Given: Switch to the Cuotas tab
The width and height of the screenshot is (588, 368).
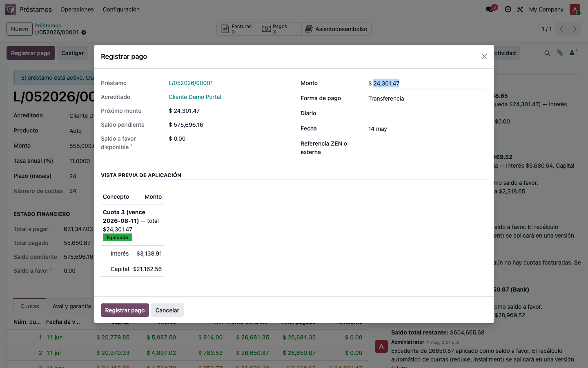Looking at the screenshot, I should [x=30, y=306].
